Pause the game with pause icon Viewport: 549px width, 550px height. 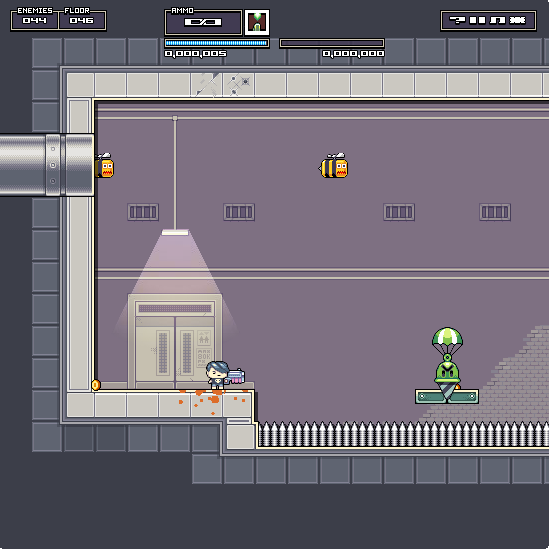(477, 20)
